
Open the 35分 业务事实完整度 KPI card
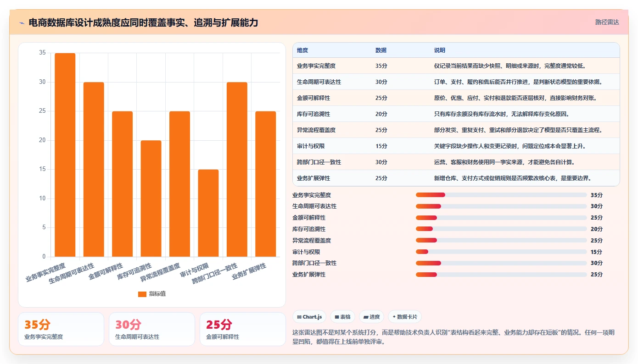tap(61, 329)
